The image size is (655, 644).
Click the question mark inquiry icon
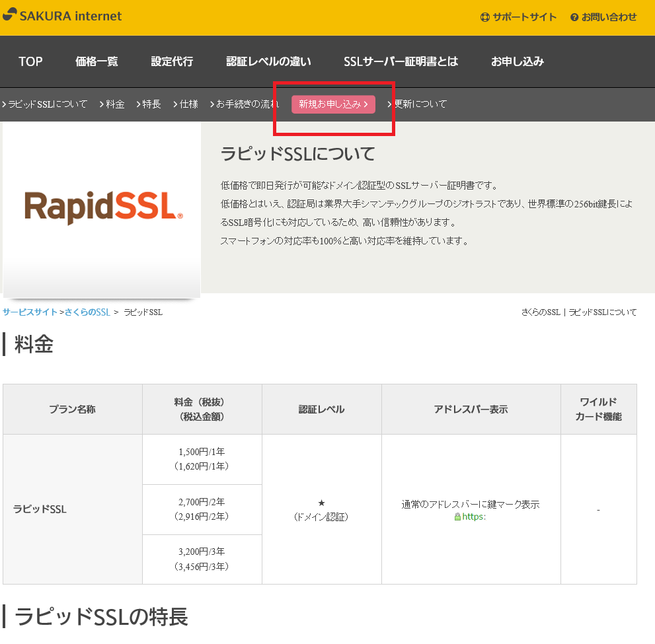[x=574, y=17]
